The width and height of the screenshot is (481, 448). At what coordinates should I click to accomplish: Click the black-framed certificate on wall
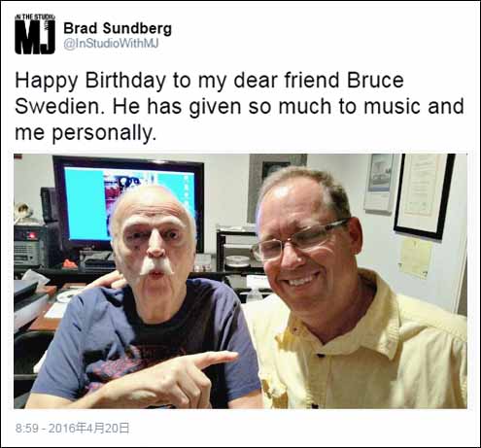pos(424,194)
